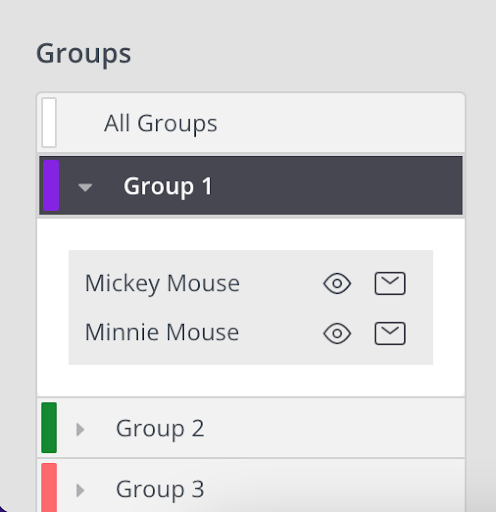Click empty area of Group 1 header bar
Image resolution: width=496 pixels, height=512 pixels.
333,185
